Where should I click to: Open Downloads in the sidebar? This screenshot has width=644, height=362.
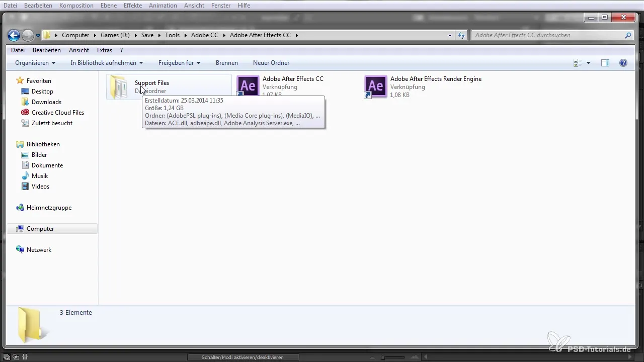46,102
